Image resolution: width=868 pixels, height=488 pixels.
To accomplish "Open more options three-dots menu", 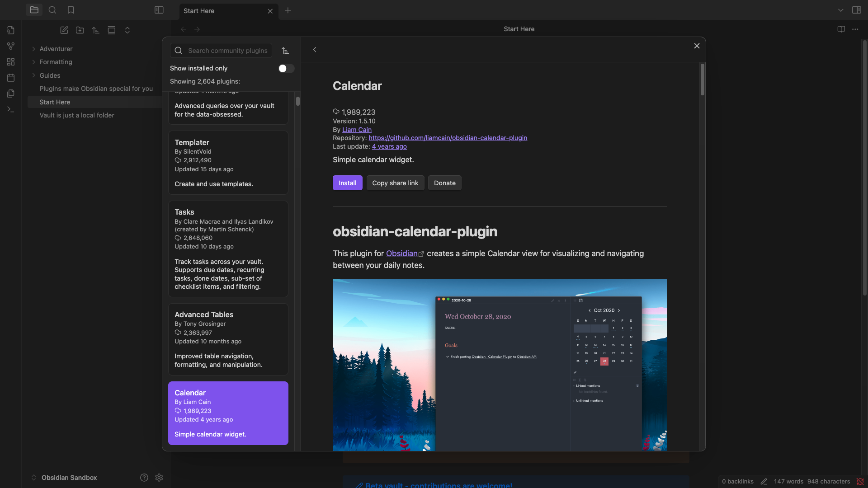I will point(855,29).
